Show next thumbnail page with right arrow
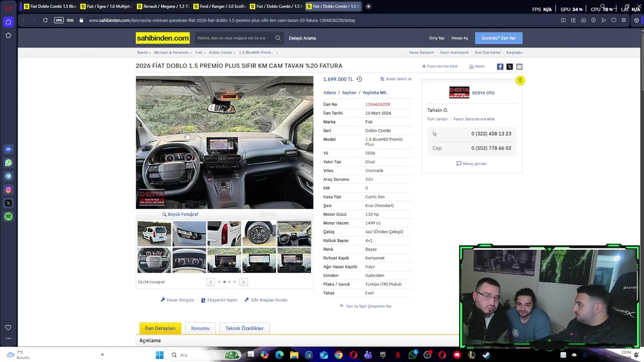Image resolution: width=644 pixels, height=362 pixels. point(243,282)
